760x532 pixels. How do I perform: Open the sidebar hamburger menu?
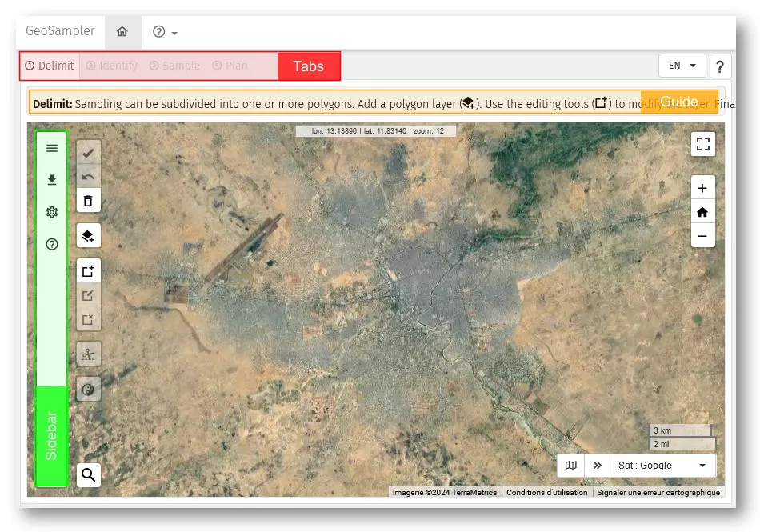52,148
